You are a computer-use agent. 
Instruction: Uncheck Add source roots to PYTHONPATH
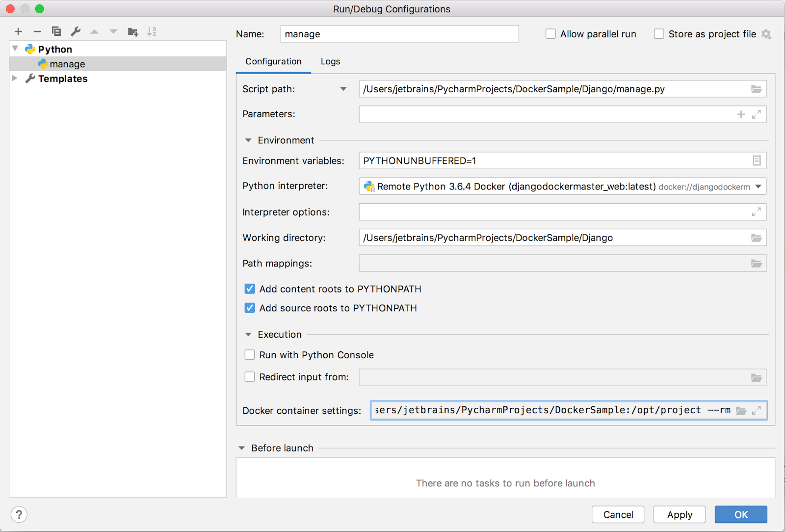(x=250, y=308)
